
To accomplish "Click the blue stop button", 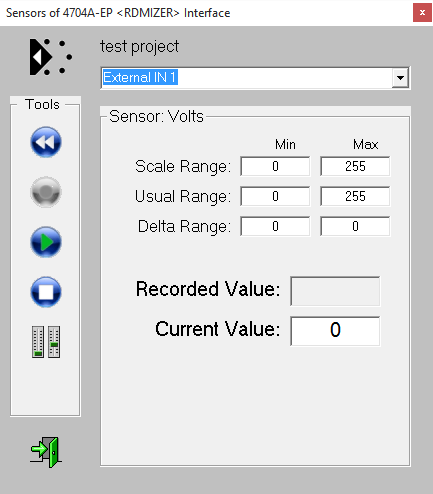I will tap(46, 292).
